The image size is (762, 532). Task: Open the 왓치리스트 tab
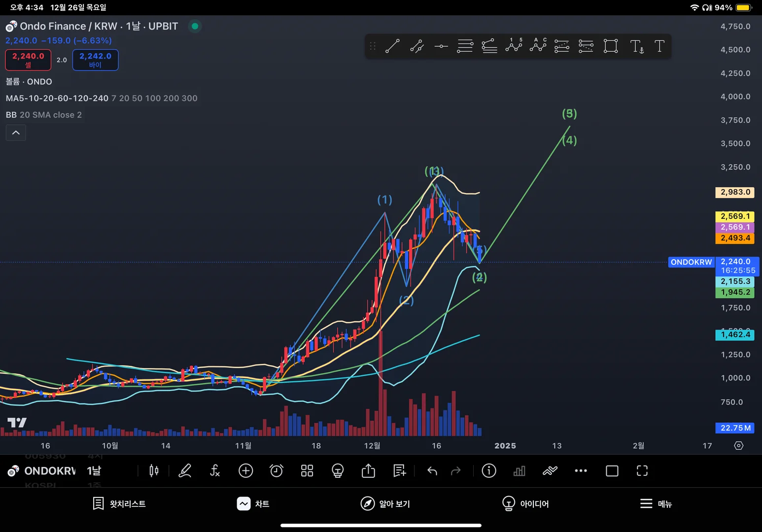pyautogui.click(x=119, y=504)
